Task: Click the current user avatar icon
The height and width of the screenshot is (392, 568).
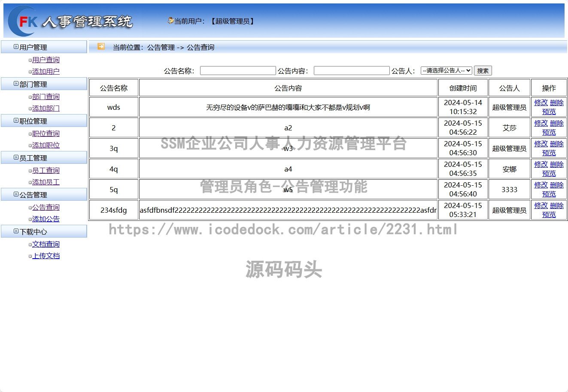Action: pyautogui.click(x=170, y=21)
